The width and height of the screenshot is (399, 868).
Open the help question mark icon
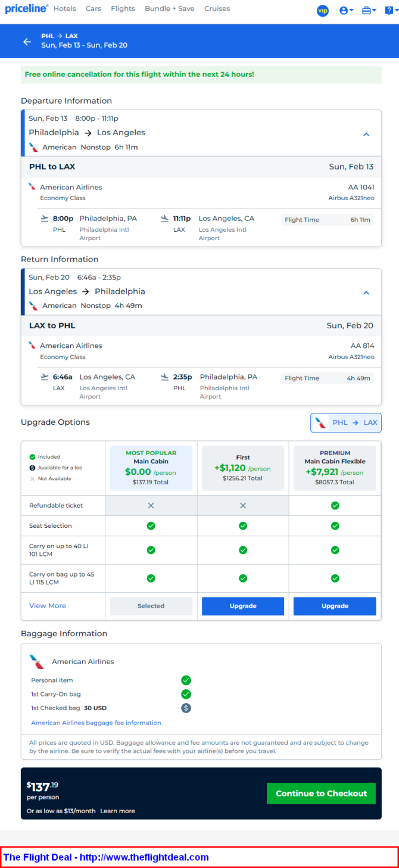(389, 11)
